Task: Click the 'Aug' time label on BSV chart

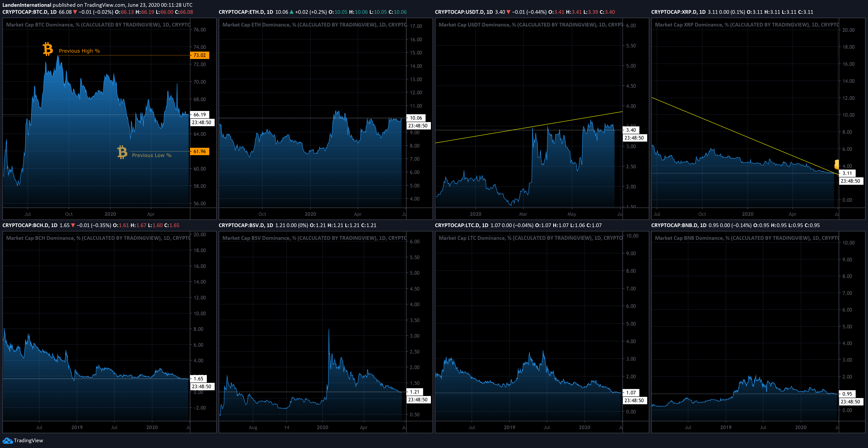Action: (x=253, y=427)
